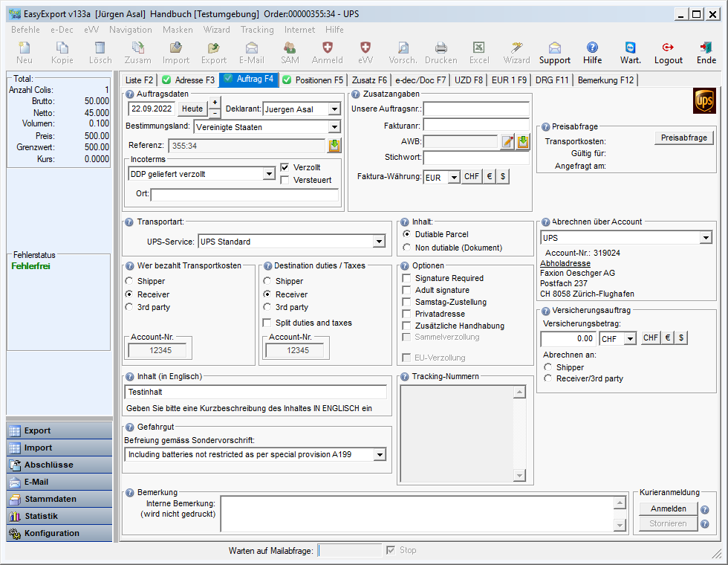Check the Signature Required option
Image resolution: width=728 pixels, height=565 pixels.
406,278
